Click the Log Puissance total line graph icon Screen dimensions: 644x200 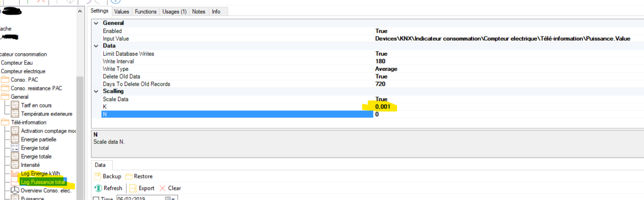pyautogui.click(x=15, y=182)
